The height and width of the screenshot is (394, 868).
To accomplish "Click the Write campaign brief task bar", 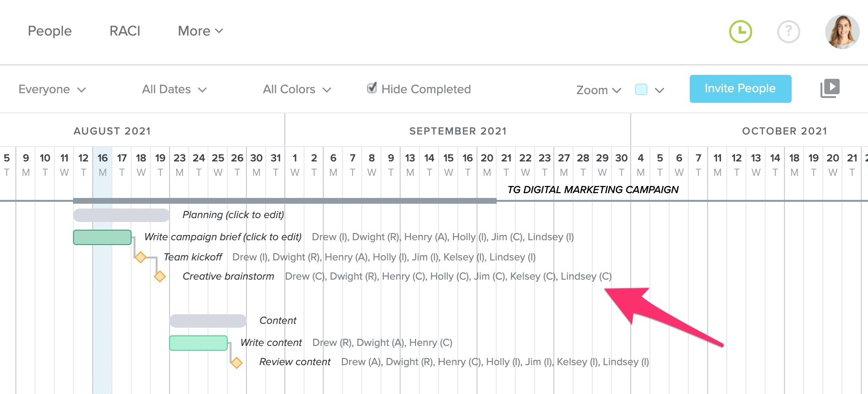I will click(x=102, y=237).
